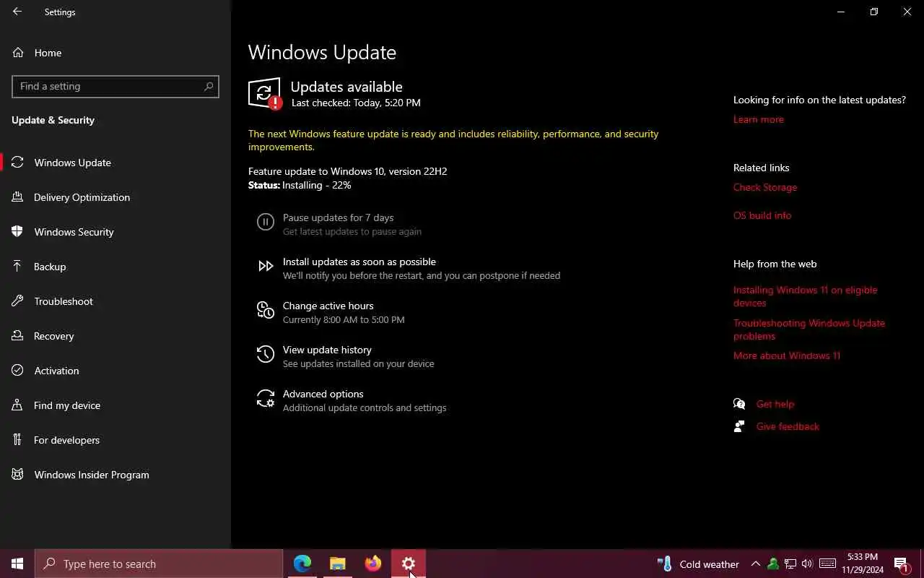Launch Firefox from the taskbar
This screenshot has width=924, height=578.
373,564
